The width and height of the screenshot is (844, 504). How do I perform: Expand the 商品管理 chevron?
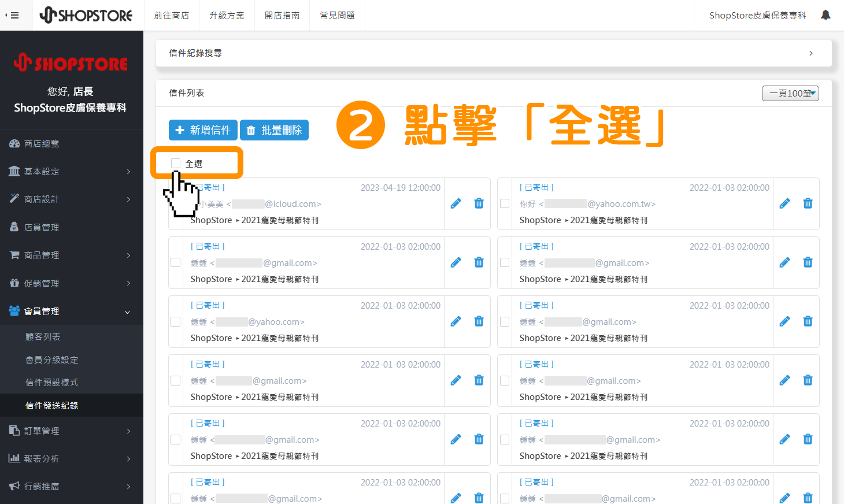pyautogui.click(x=128, y=255)
